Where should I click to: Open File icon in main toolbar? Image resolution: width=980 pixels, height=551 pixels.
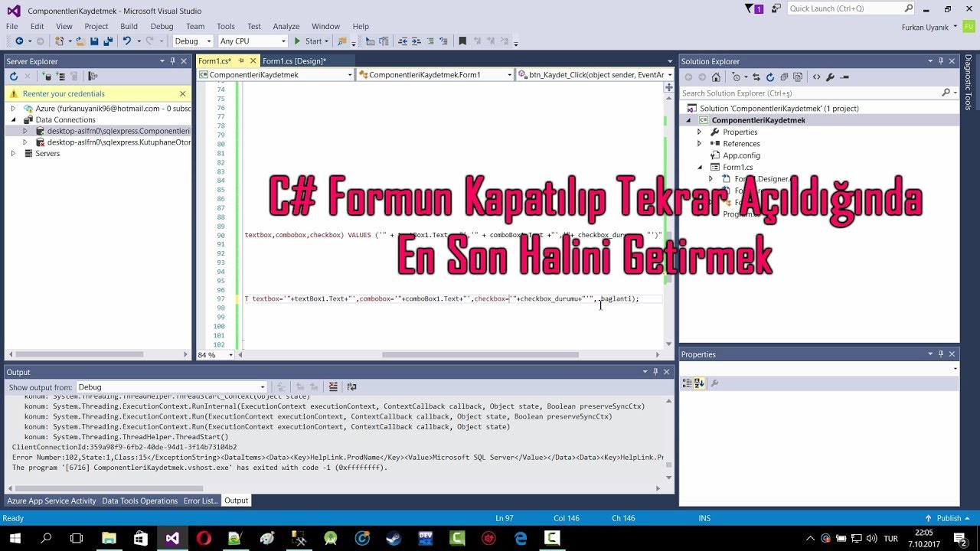pyautogui.click(x=79, y=41)
